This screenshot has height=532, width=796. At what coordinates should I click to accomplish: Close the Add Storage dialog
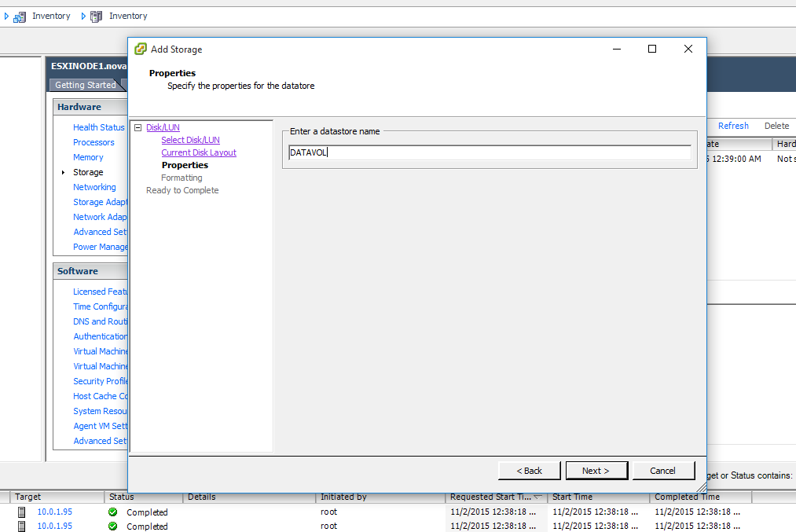(688, 49)
